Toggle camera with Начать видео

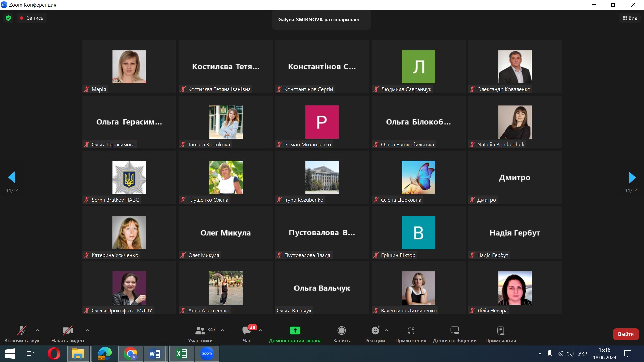point(67,331)
